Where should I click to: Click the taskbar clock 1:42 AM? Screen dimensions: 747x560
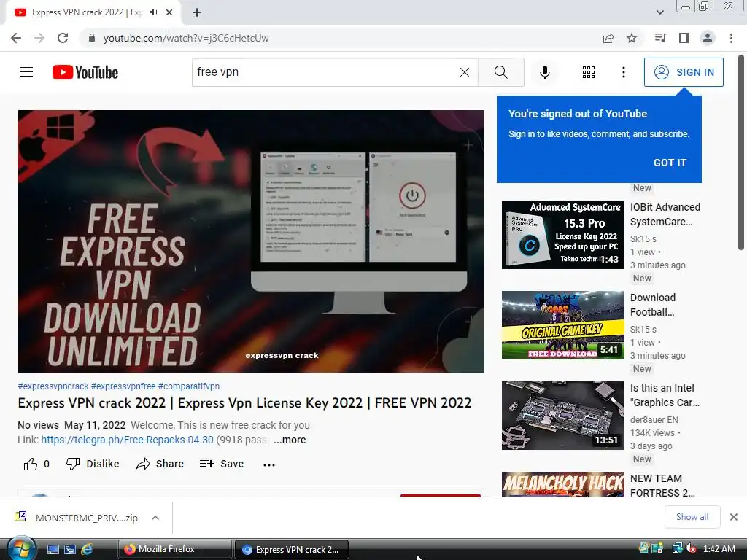click(719, 548)
